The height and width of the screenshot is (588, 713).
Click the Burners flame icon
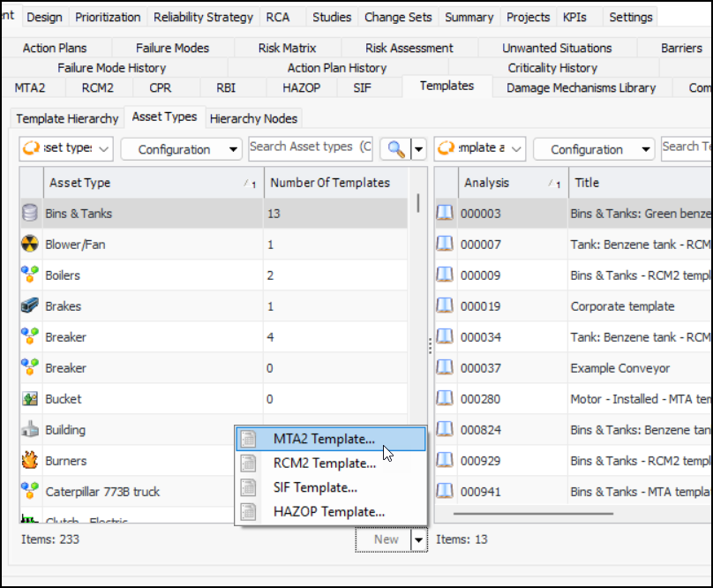click(x=31, y=461)
